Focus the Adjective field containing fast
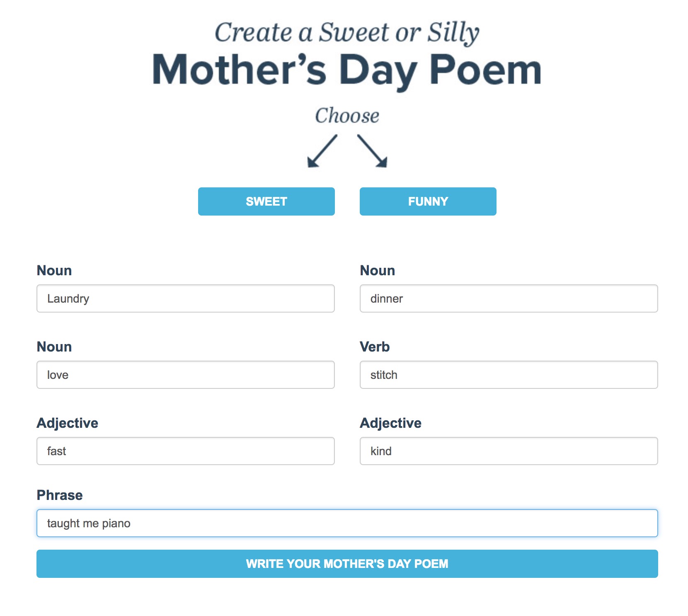 185,451
